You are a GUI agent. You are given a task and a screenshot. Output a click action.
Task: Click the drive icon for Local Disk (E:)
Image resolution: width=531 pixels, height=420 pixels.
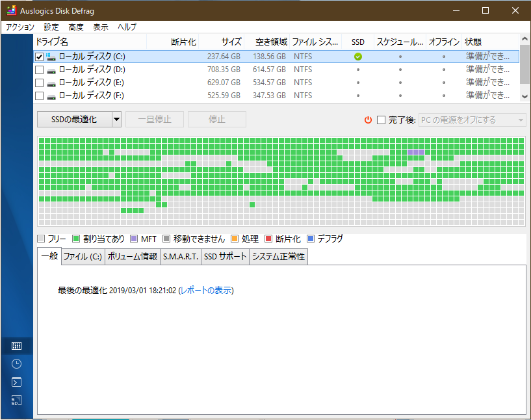pos(51,83)
